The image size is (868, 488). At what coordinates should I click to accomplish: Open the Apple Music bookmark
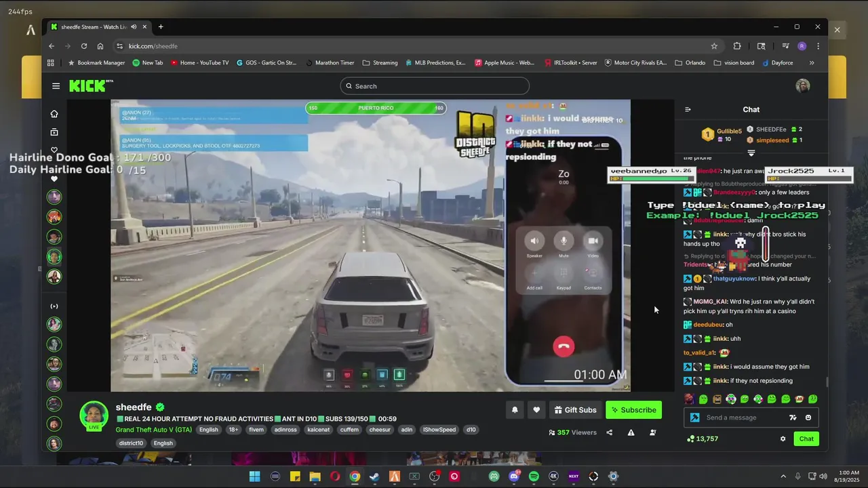pos(505,63)
